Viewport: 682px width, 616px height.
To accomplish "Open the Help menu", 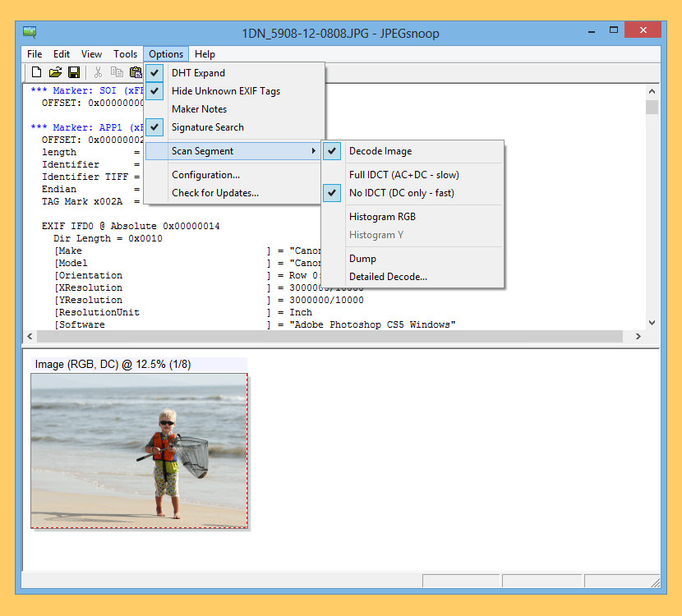I will click(x=205, y=54).
